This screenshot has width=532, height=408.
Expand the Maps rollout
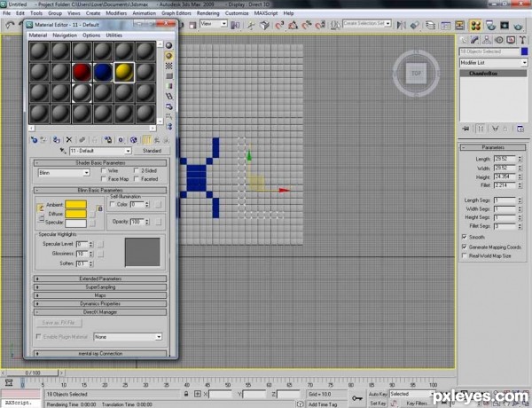click(x=100, y=295)
